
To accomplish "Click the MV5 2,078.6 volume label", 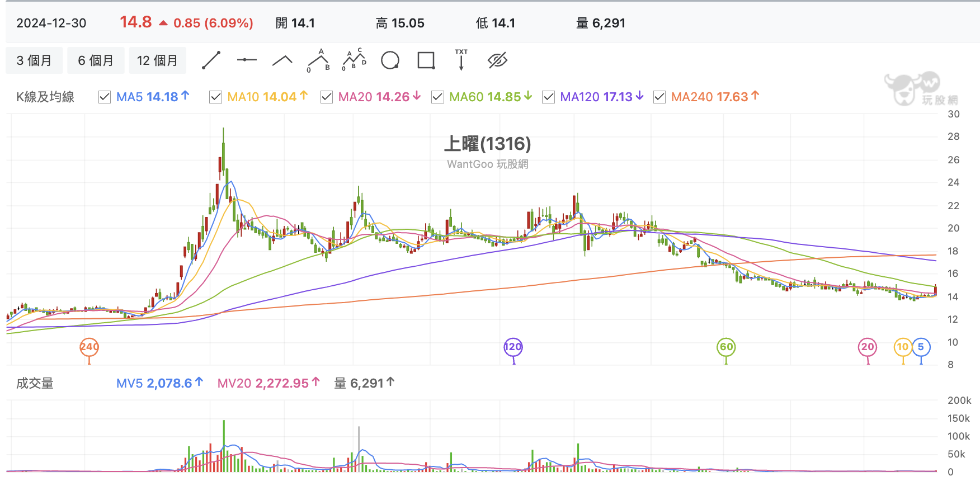I will click(x=159, y=384).
